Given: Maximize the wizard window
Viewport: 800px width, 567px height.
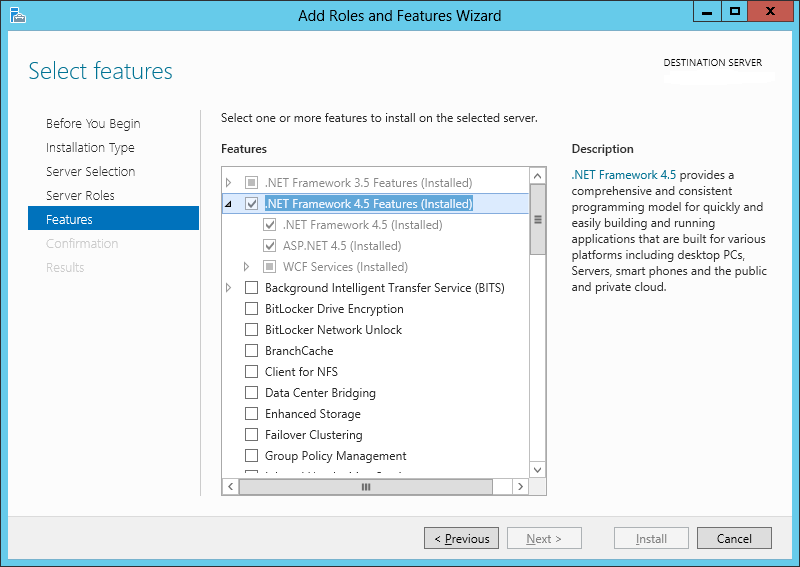Looking at the screenshot, I should coord(735,11).
